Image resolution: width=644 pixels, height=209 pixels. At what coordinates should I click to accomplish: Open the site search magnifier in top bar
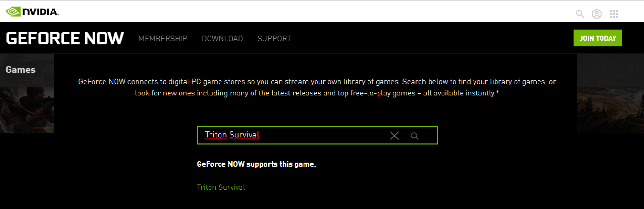[x=580, y=14]
